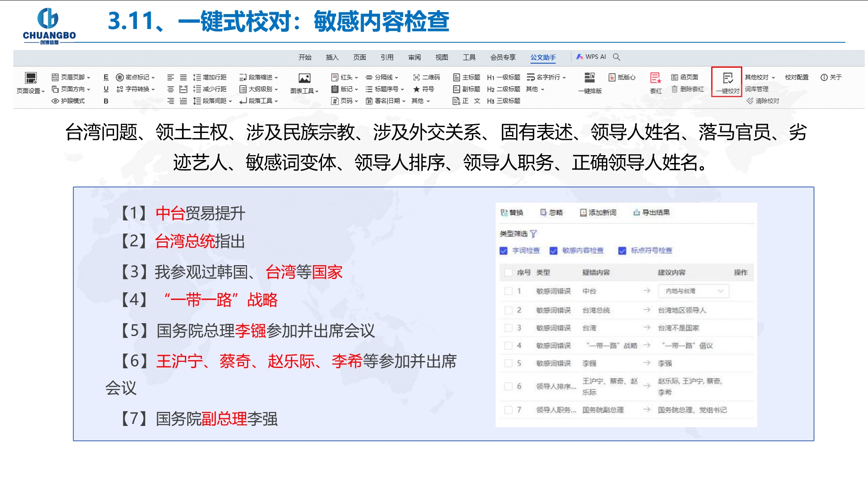Screen dimensions: 868x490
Task: Click the 二维码 QR code icon
Action: click(416, 77)
